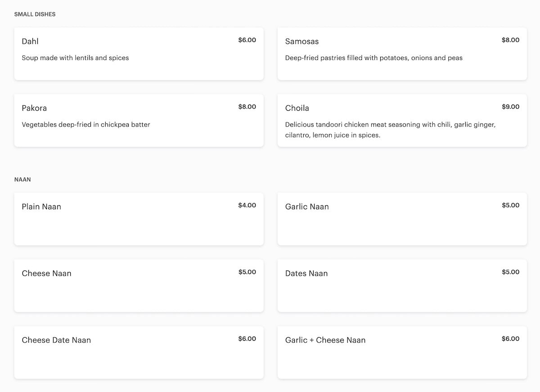Select the Dates Naan card
This screenshot has width=540, height=392.
click(x=402, y=286)
